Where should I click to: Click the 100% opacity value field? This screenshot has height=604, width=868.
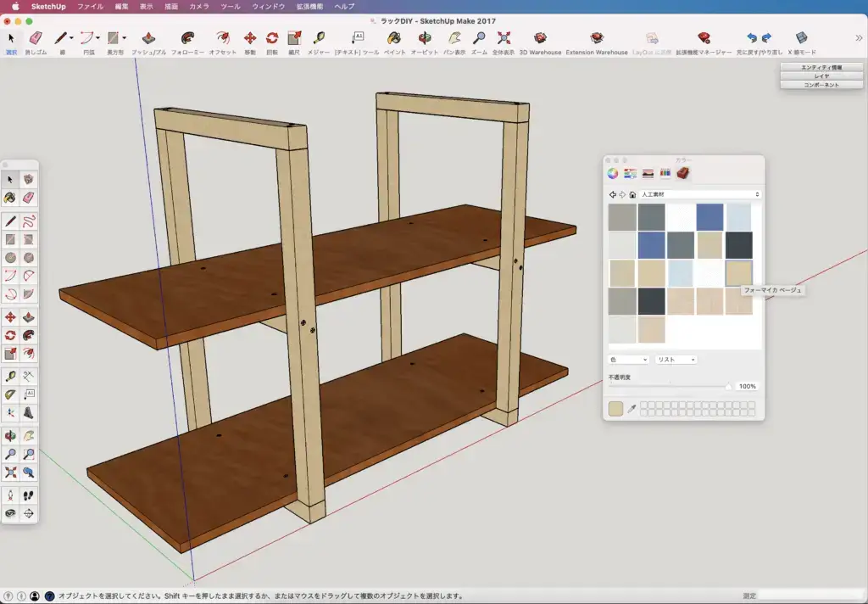[x=747, y=386]
